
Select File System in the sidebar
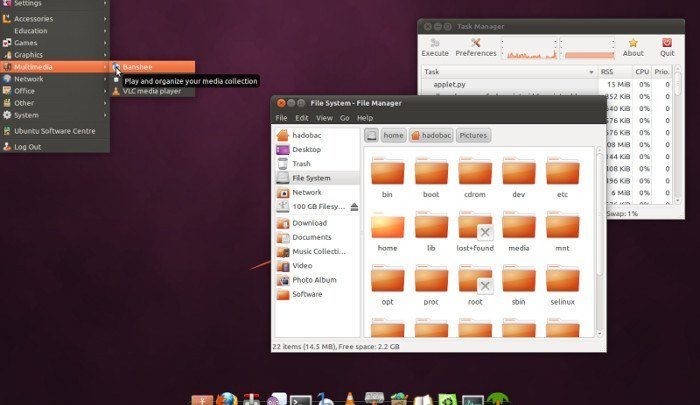pyautogui.click(x=317, y=178)
